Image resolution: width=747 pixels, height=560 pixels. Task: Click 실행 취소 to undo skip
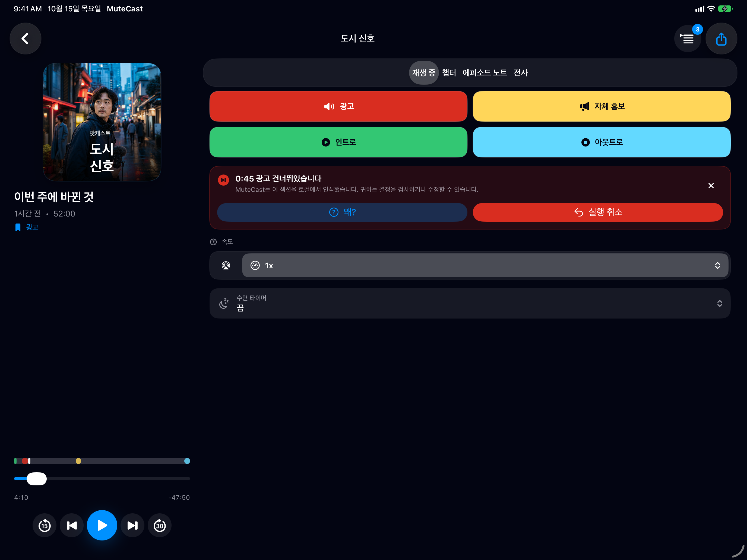click(x=598, y=212)
